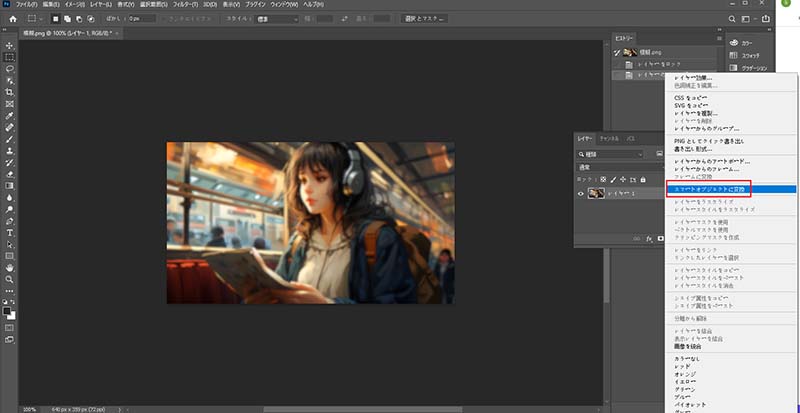
Task: Open the layer filter 種類 dropdown
Action: click(x=610, y=154)
